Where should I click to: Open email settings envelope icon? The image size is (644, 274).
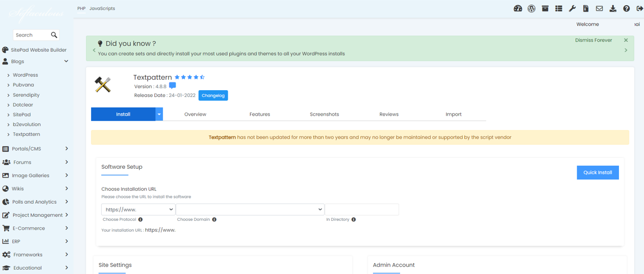(x=599, y=8)
